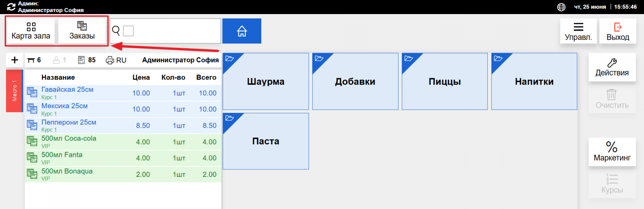Viewport: 644px width, 209px height.
Task: Click the date чт, 25 июня
Action: [x=590, y=7]
